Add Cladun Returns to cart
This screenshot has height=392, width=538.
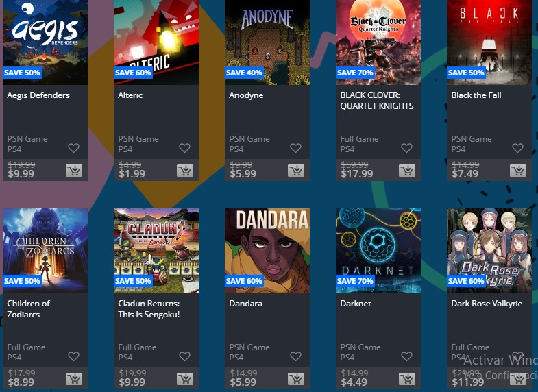(185, 378)
